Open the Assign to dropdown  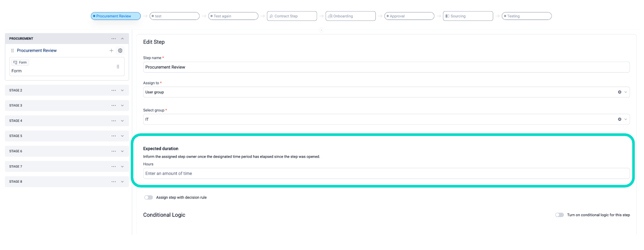626,92
